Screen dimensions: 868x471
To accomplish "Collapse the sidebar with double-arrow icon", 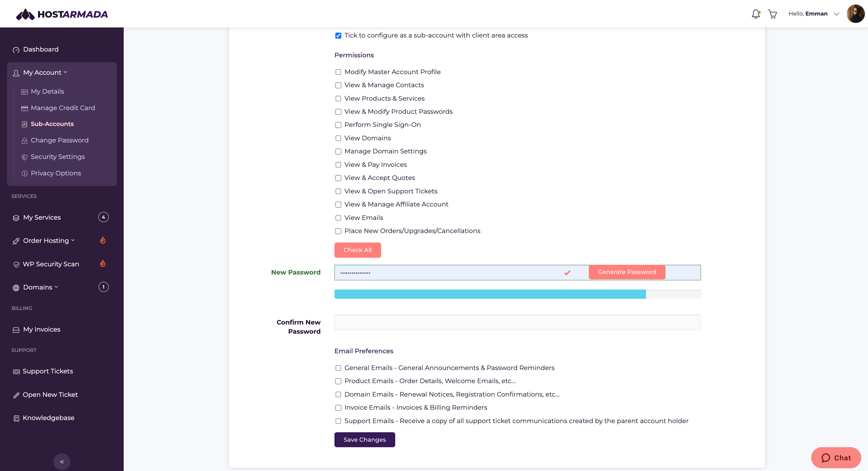I will pyautogui.click(x=62, y=462).
